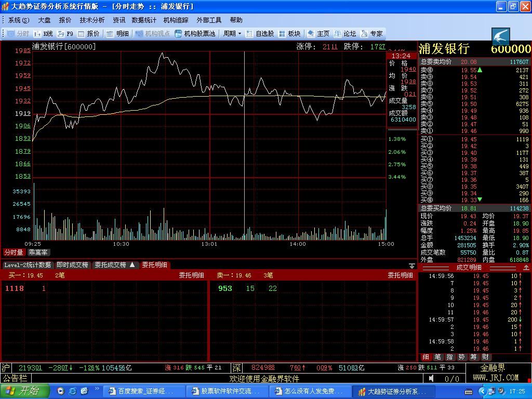Viewport: 532px width, 399px height.
Task: Select the Level-2统计数据 tab
Action: pos(28,265)
